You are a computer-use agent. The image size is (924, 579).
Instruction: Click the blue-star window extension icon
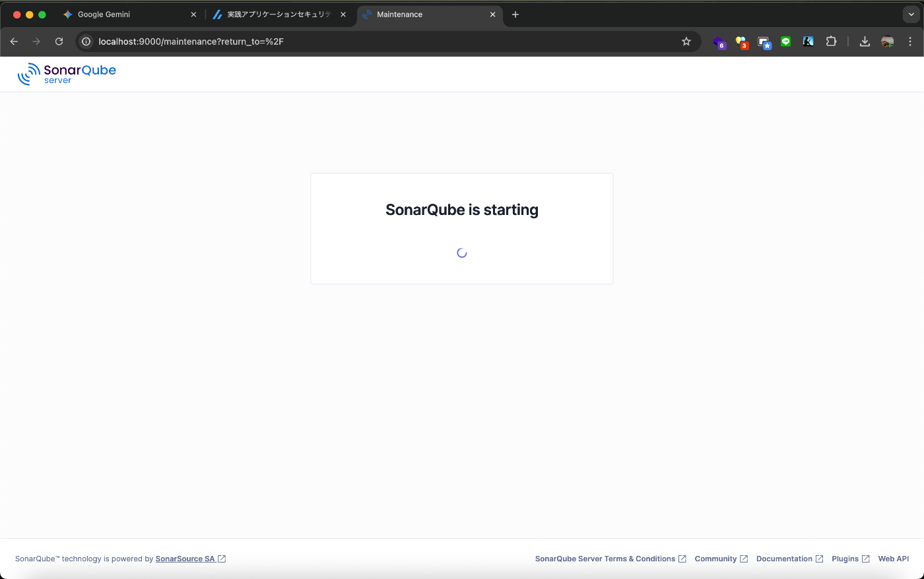[x=764, y=42]
